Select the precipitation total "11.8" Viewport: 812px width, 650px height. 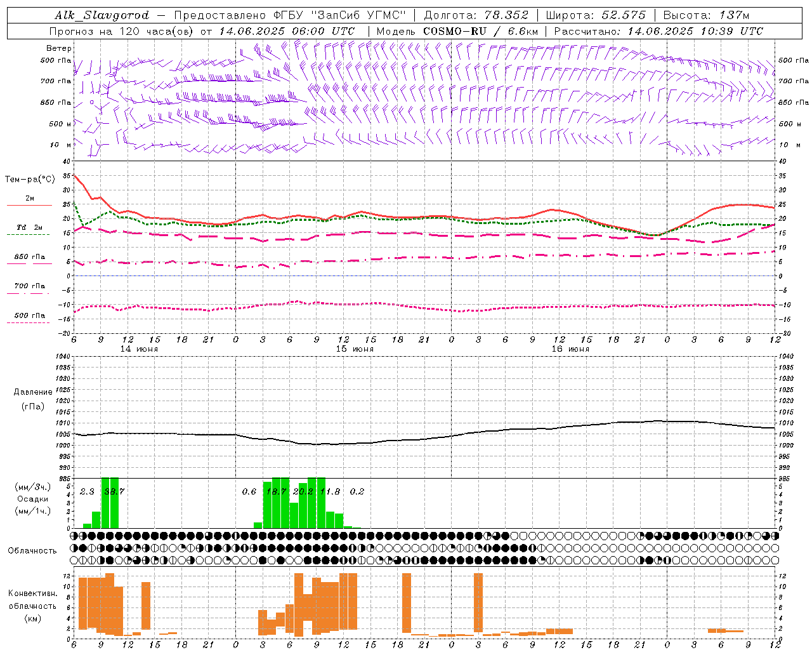[330, 491]
